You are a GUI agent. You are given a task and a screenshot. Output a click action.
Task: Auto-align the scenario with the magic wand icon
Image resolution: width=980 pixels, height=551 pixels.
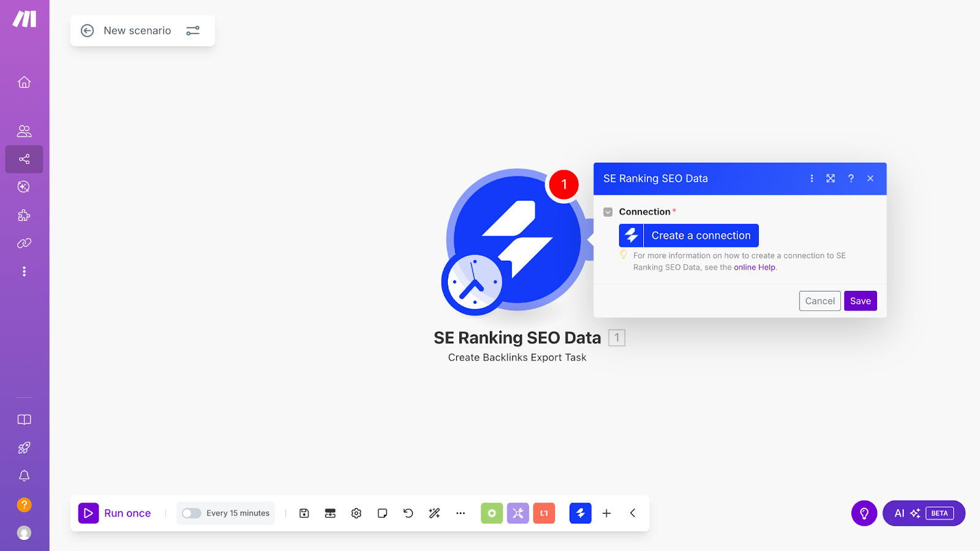click(x=434, y=513)
